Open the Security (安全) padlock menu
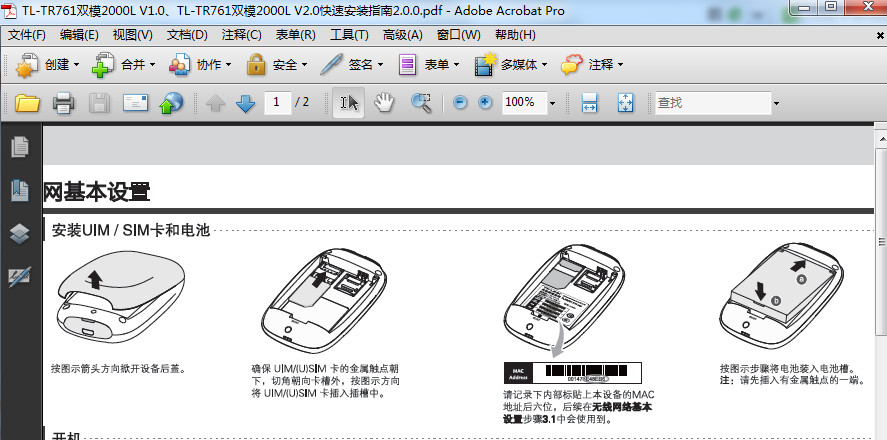Viewport: 887px width, 440px height. coord(277,65)
